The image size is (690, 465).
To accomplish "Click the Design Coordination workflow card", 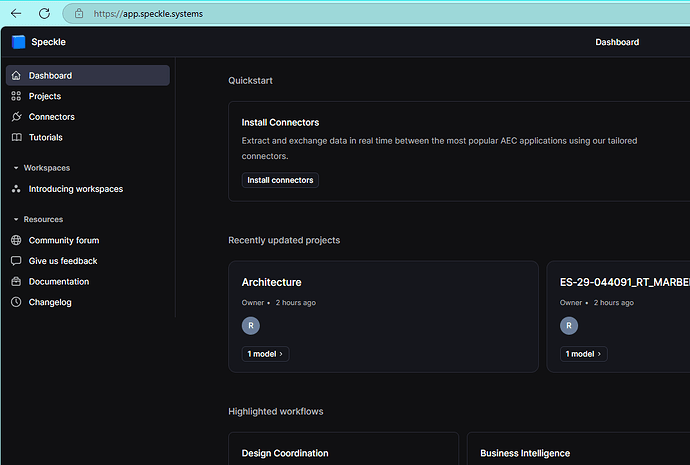I will coord(344,449).
